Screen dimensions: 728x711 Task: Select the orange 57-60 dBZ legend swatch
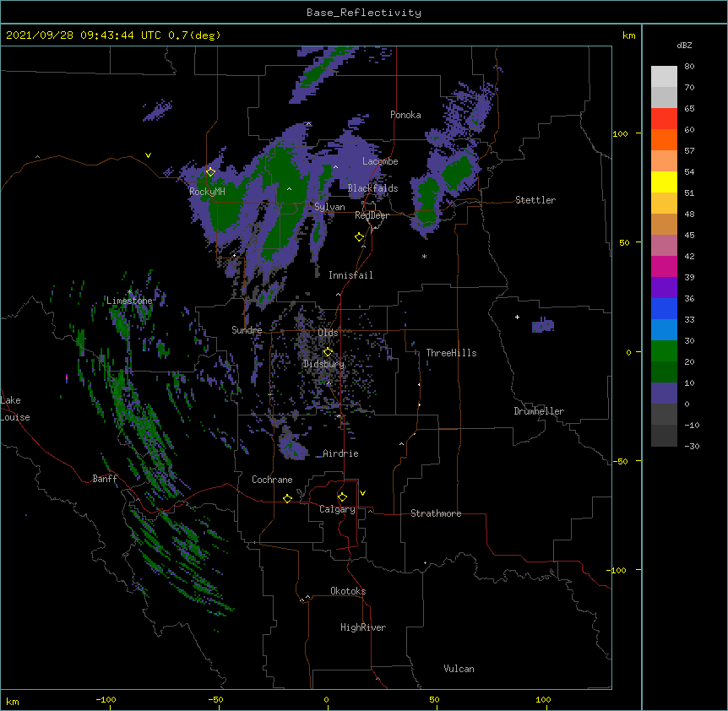point(664,139)
